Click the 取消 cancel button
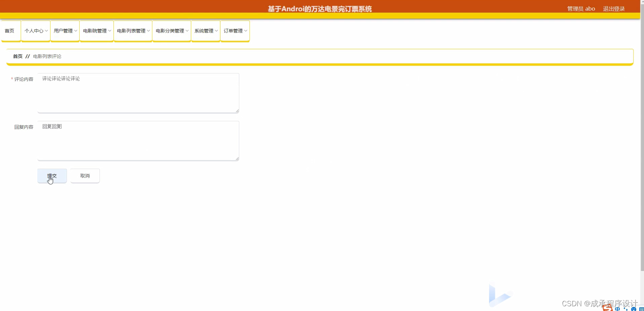The width and height of the screenshot is (644, 311). point(85,176)
